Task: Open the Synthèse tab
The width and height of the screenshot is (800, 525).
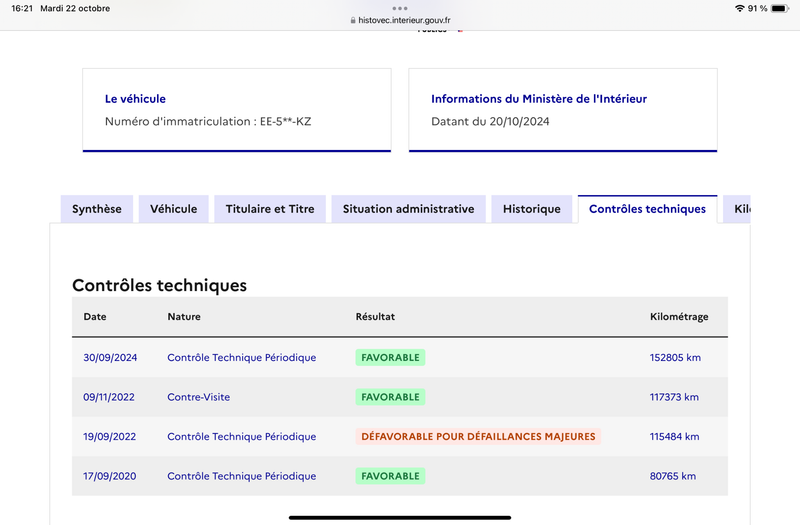Action: pyautogui.click(x=97, y=209)
